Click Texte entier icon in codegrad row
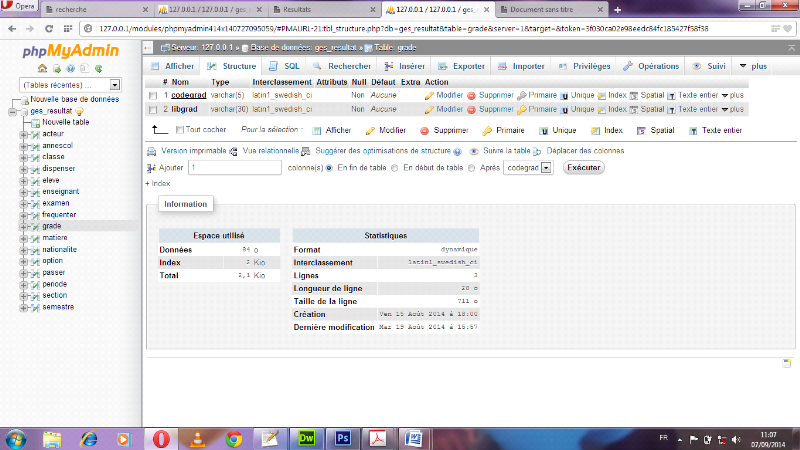 [x=671, y=95]
